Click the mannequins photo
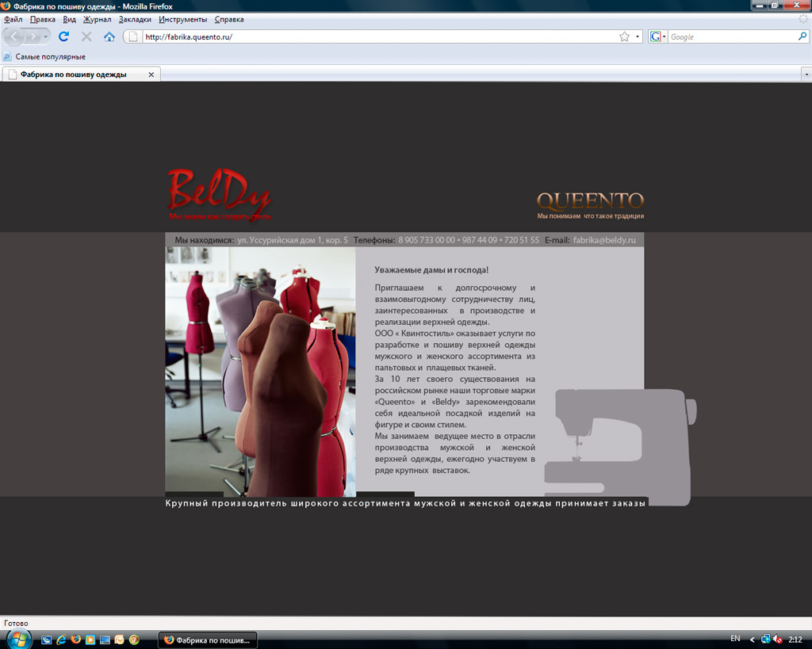Image resolution: width=812 pixels, height=649 pixels. tap(260, 372)
